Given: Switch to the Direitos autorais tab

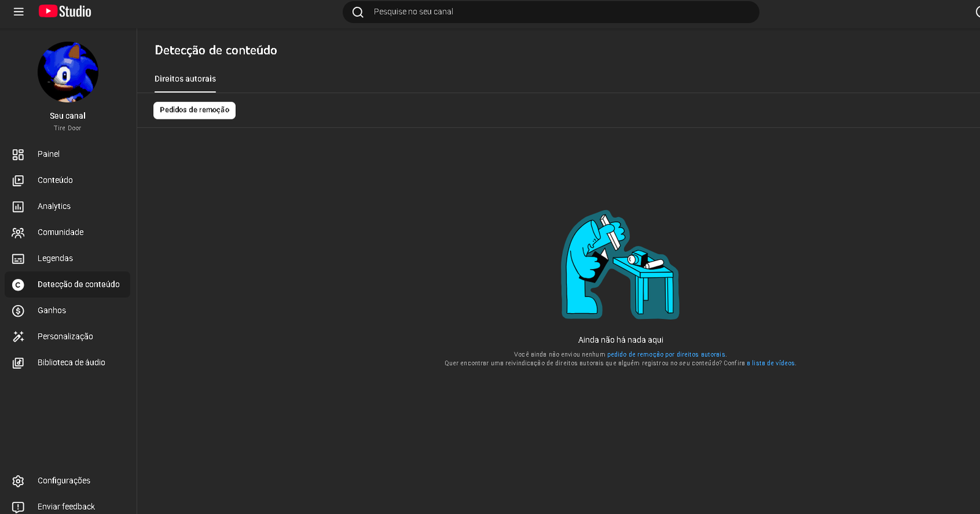Looking at the screenshot, I should pos(185,79).
